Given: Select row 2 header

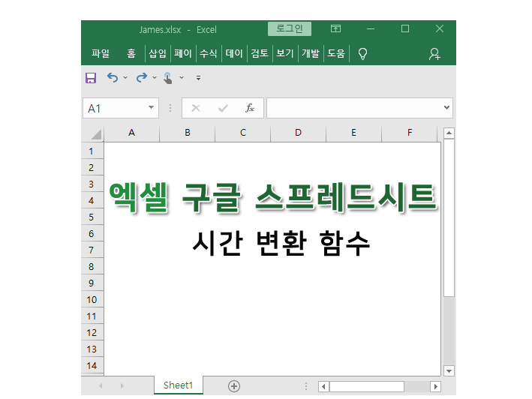Looking at the screenshot, I should click(x=92, y=168).
